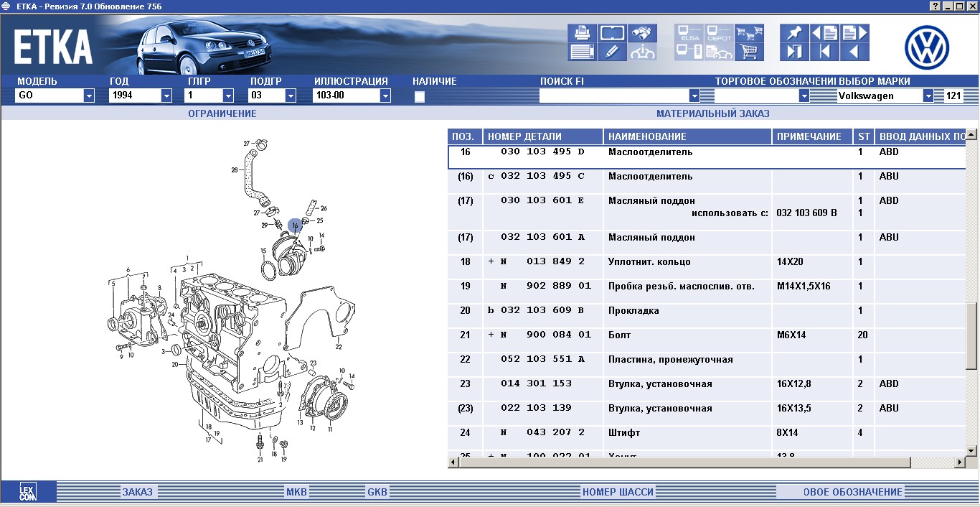This screenshot has width=980, height=507.
Task: Select part number 032 103 495 C
Action: click(542, 176)
